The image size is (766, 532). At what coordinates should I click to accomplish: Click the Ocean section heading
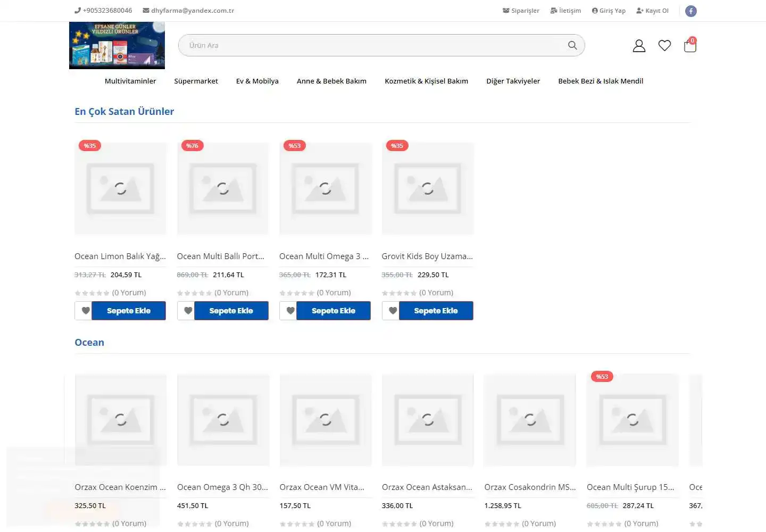(89, 343)
